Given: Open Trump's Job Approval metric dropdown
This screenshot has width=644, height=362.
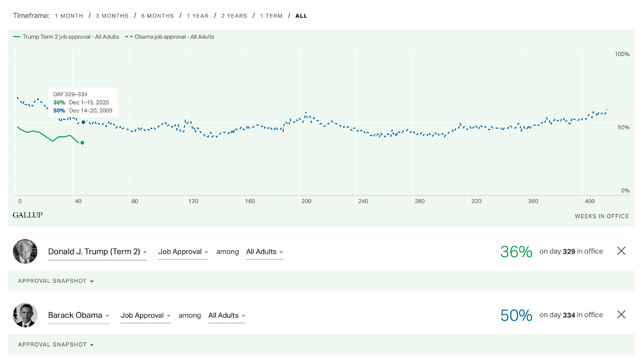Looking at the screenshot, I should pyautogui.click(x=183, y=252).
